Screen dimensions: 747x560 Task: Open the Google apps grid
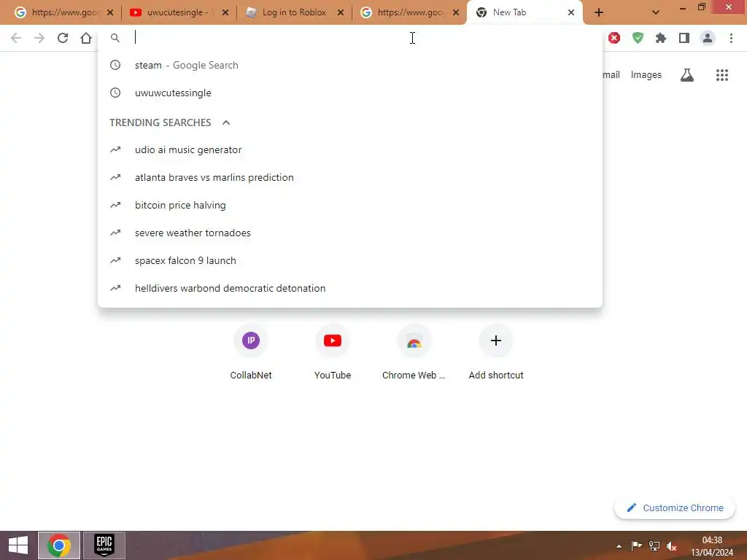coord(721,75)
